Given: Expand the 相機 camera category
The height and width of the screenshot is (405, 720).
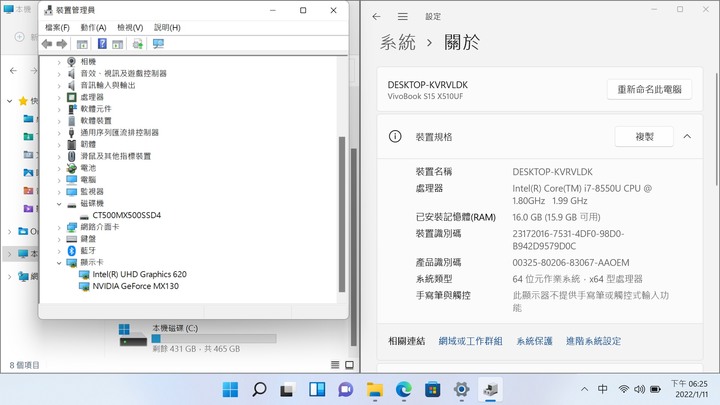Looking at the screenshot, I should coord(59,62).
